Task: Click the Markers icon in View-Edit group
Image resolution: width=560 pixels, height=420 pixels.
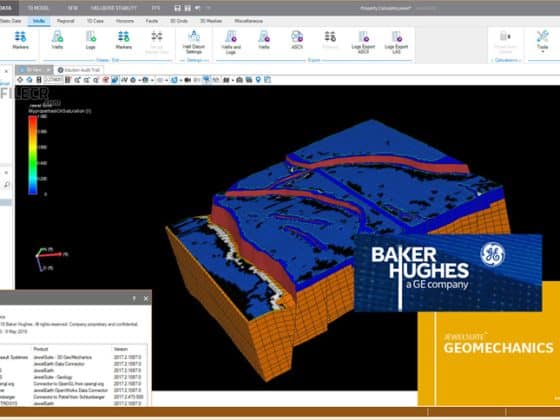Action: pos(124,40)
